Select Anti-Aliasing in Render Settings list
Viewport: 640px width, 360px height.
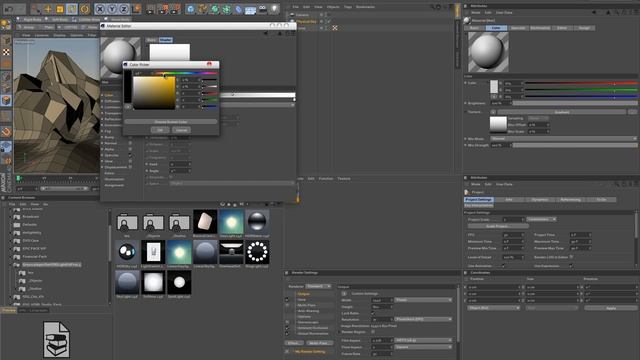(308, 311)
